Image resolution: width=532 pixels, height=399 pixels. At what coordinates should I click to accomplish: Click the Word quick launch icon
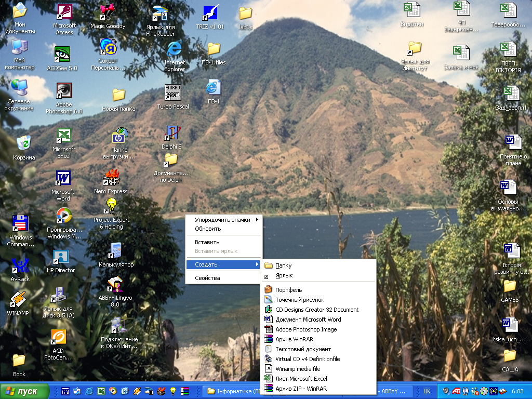click(x=65, y=391)
